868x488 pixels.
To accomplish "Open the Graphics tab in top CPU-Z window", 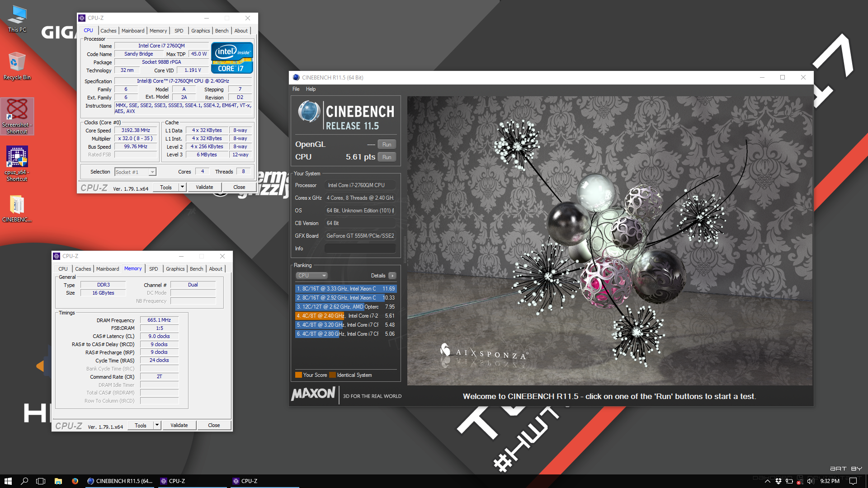I will click(x=200, y=31).
